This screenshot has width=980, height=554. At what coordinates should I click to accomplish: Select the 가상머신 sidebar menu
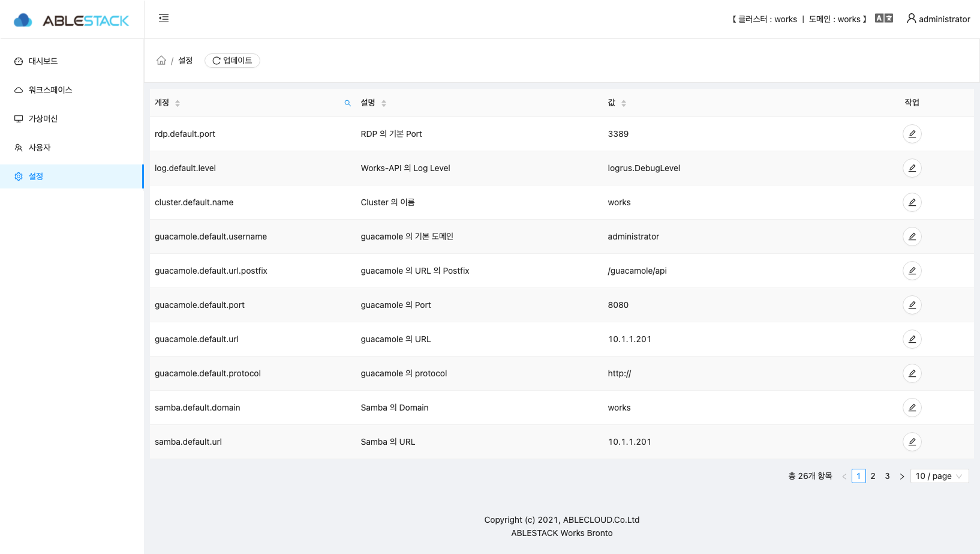[43, 118]
